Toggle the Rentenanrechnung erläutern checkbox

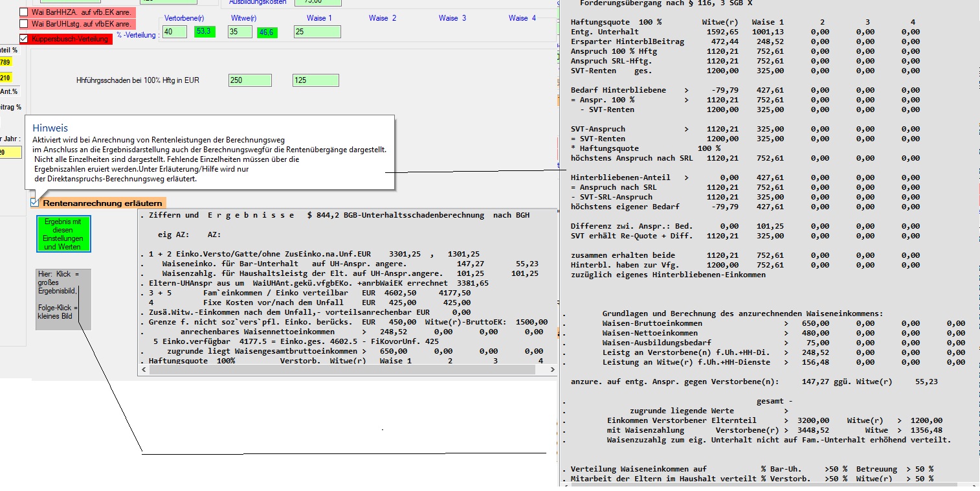(x=34, y=203)
